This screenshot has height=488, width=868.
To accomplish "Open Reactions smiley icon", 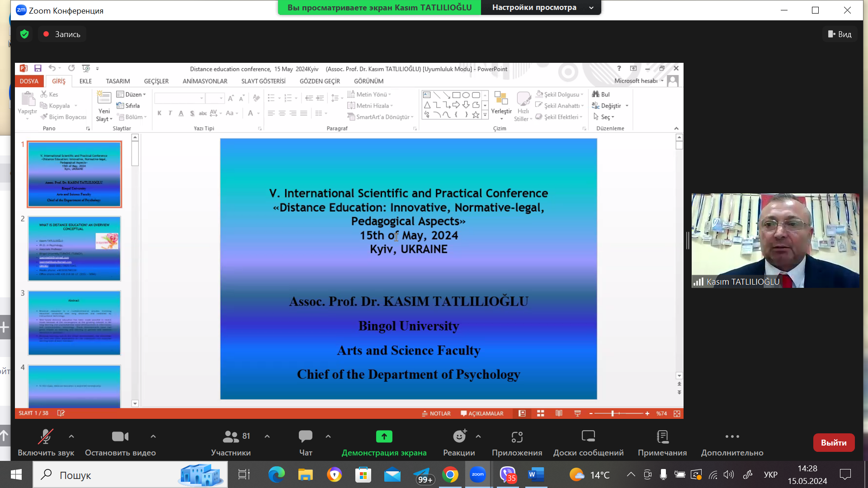I will pos(459,436).
